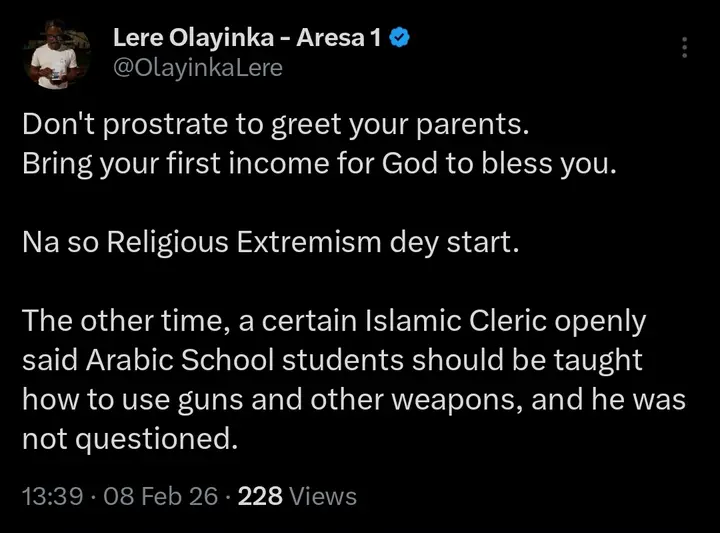Click the line starting "how to use guns"
720x533 pixels.
point(356,399)
